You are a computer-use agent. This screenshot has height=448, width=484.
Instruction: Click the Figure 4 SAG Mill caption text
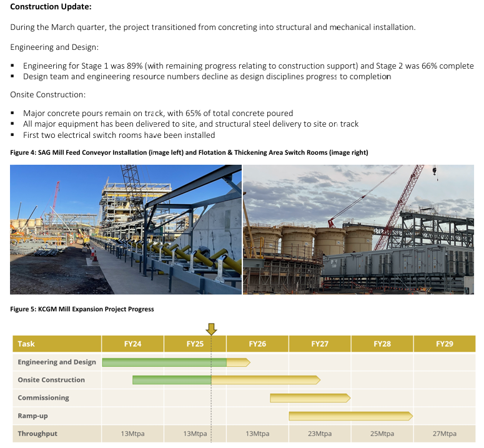[189, 153]
